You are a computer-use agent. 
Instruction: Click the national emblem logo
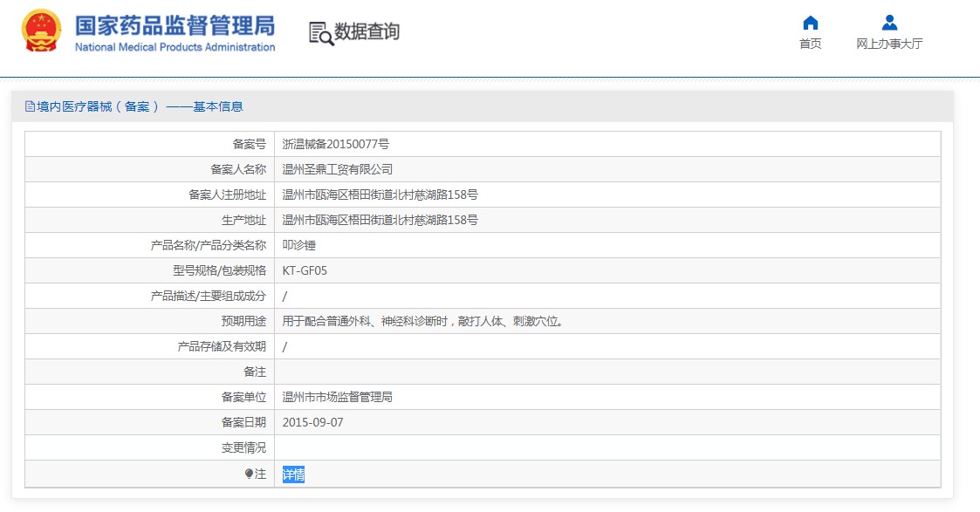click(x=41, y=31)
